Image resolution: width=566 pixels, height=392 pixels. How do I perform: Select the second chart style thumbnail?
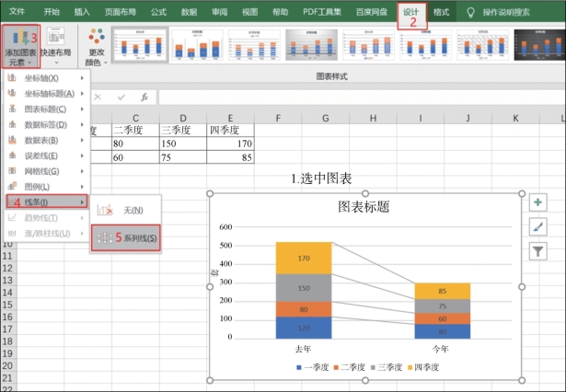[197, 45]
